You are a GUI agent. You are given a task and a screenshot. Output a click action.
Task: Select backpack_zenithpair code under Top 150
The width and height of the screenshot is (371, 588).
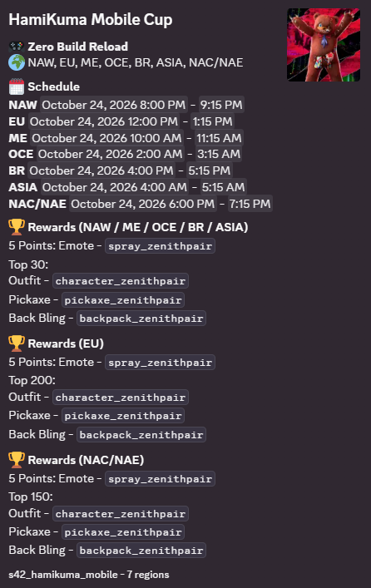point(141,550)
